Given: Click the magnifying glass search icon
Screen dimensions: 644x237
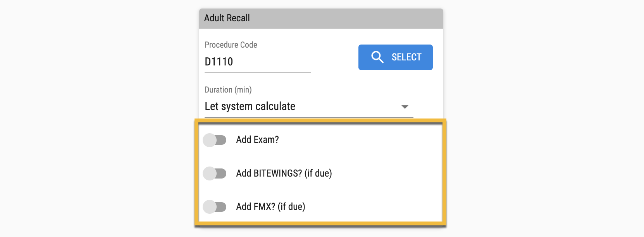Looking at the screenshot, I should click(x=377, y=57).
